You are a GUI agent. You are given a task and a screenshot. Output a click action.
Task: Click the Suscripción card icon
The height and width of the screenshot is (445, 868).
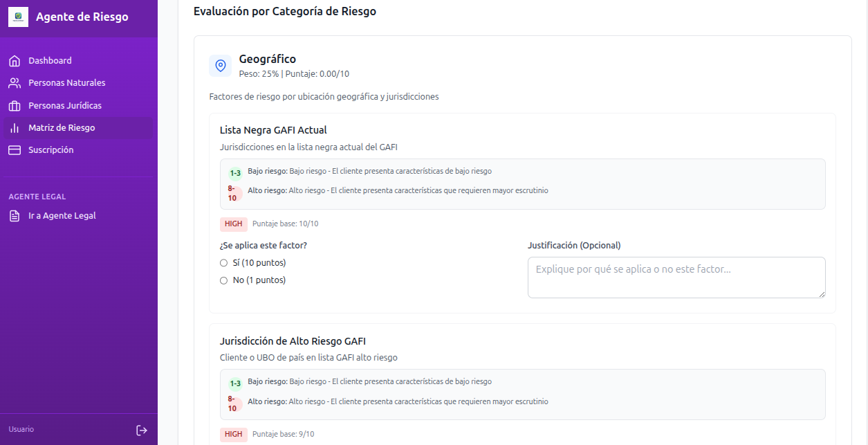coord(15,149)
